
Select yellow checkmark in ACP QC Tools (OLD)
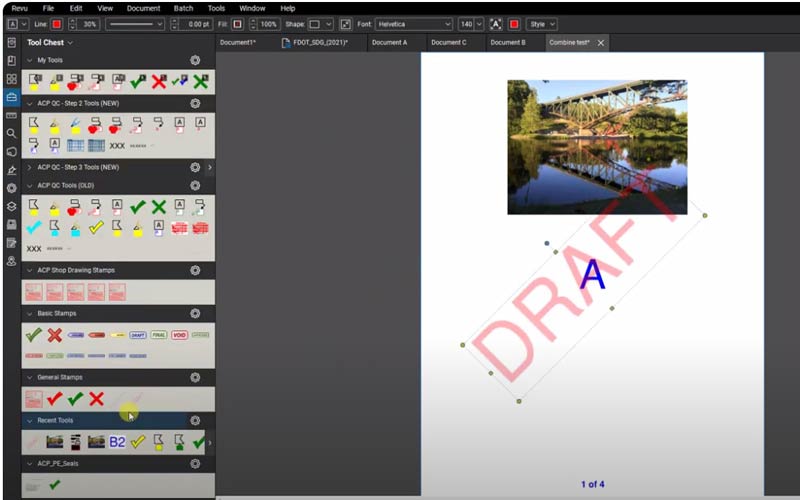(x=96, y=227)
